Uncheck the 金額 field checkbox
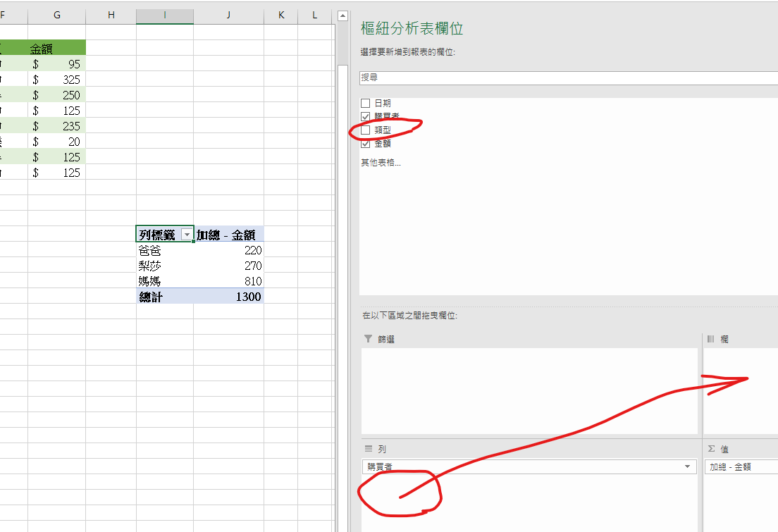 (x=365, y=143)
